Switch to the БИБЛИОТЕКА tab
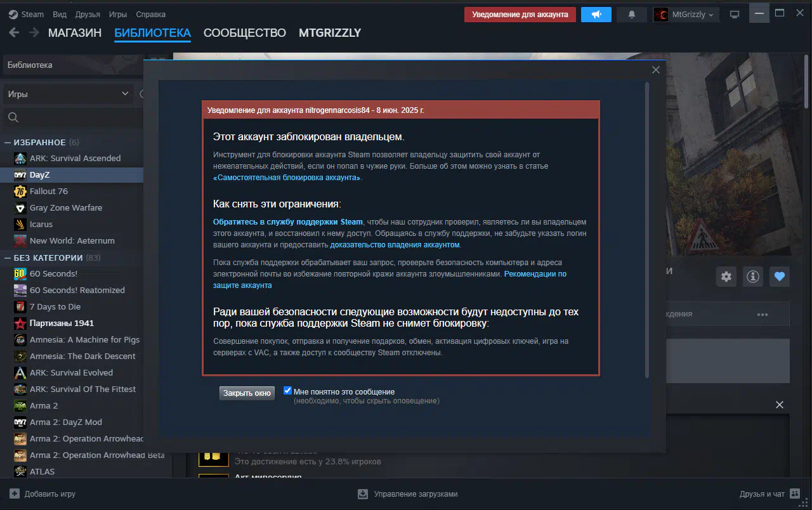 coord(153,33)
